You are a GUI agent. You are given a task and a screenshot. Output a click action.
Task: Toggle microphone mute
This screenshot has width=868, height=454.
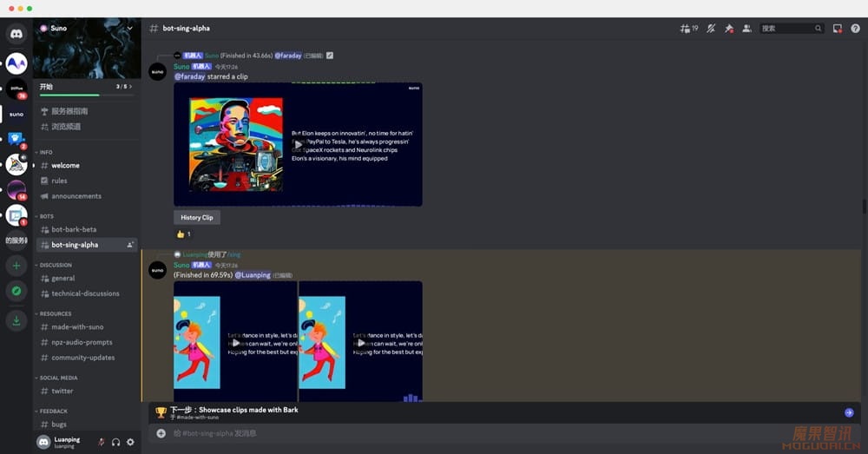102,442
